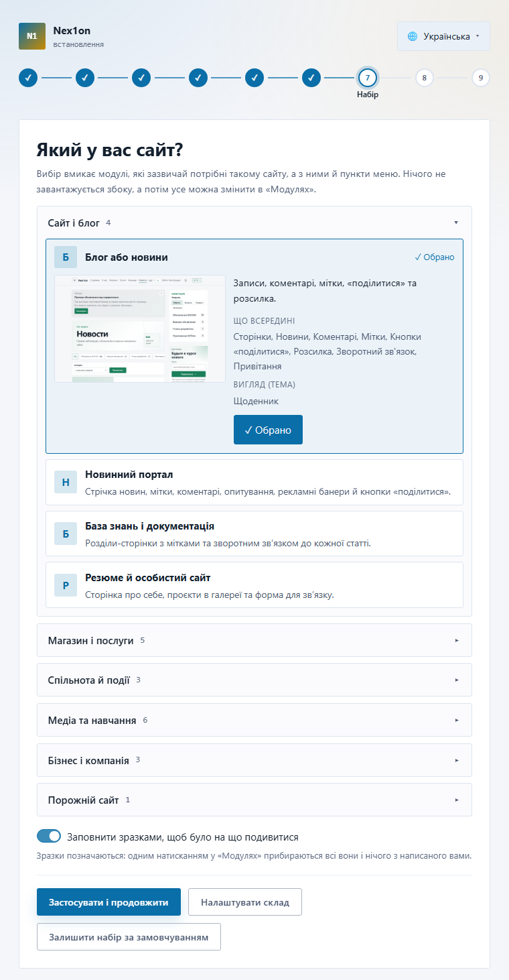Click Налаштувати склад button

[245, 902]
